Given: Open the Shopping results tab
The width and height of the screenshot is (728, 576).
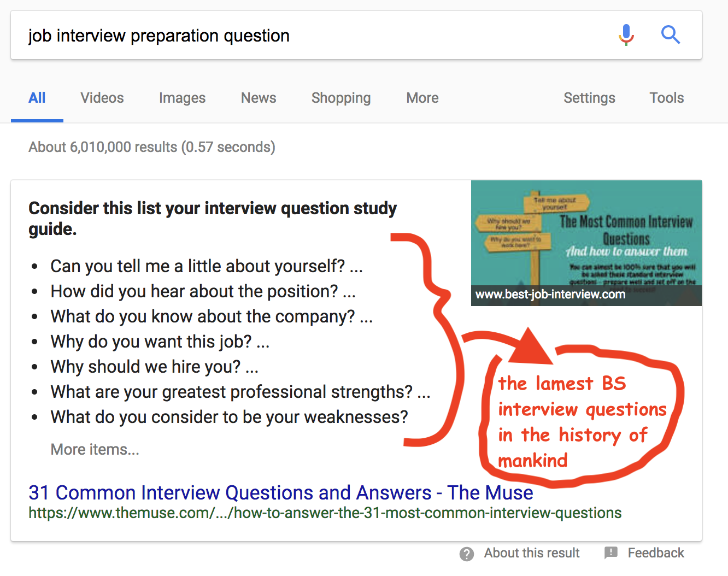Looking at the screenshot, I should 341,98.
